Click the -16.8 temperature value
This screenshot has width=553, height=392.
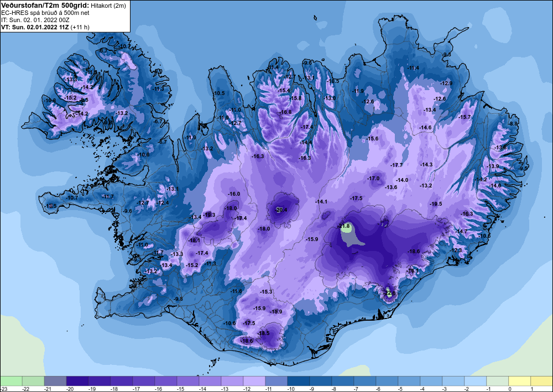point(285,112)
